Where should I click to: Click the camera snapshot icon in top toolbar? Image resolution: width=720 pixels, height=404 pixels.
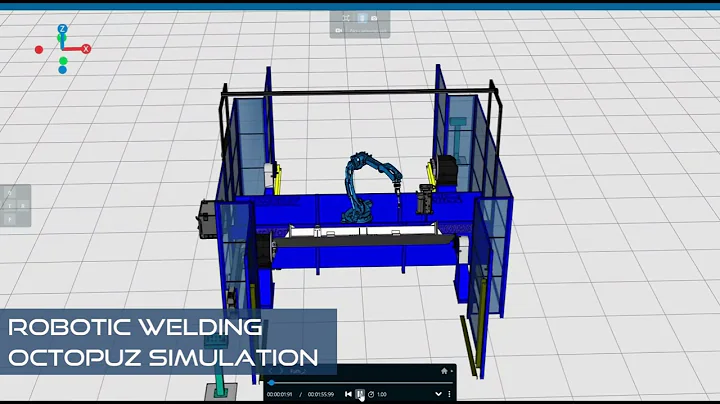coord(374,18)
